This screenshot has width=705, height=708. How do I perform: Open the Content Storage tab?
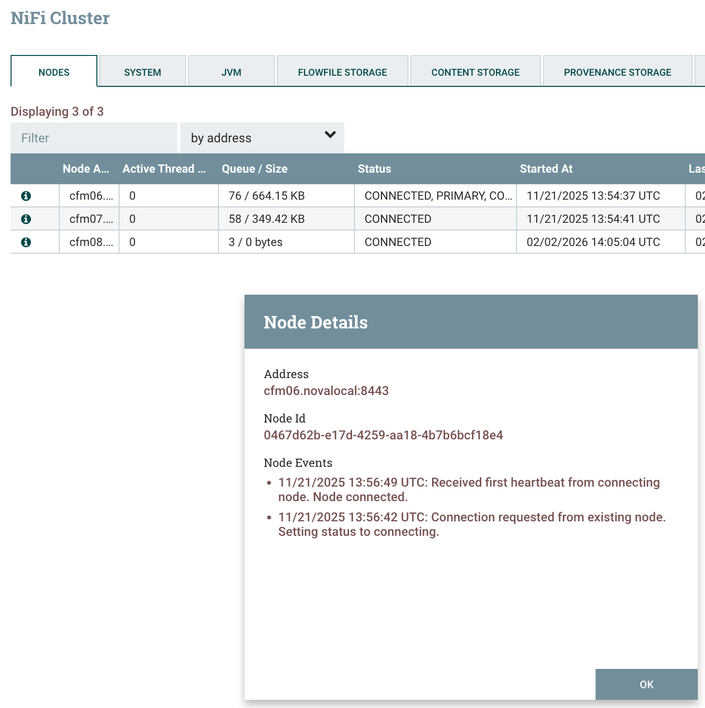point(475,72)
